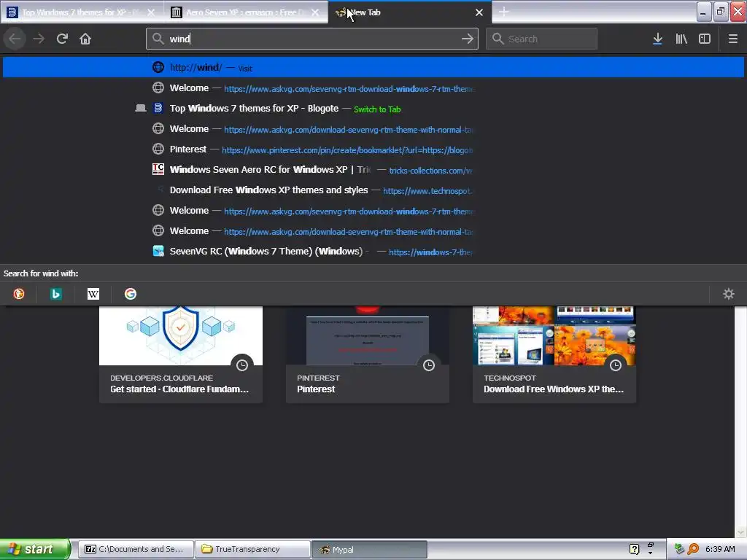Visit http://wind/ suggestion
Screen dimensions: 747x560
click(x=373, y=67)
